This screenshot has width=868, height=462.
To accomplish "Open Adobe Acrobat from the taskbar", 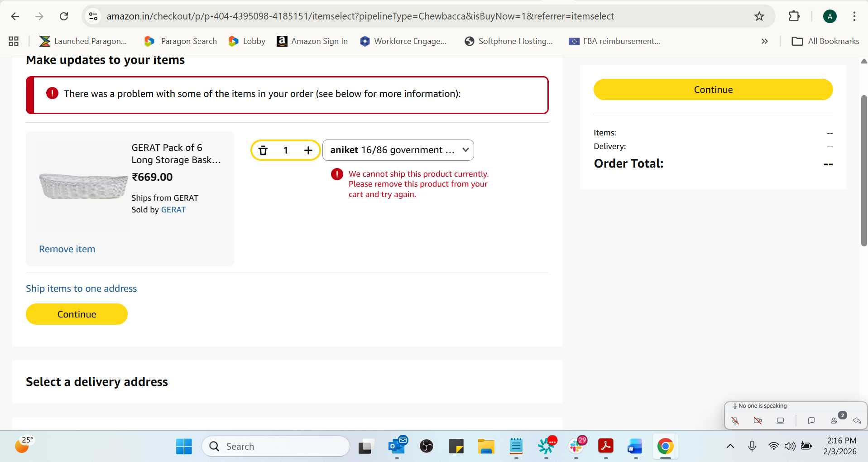I will (605, 447).
